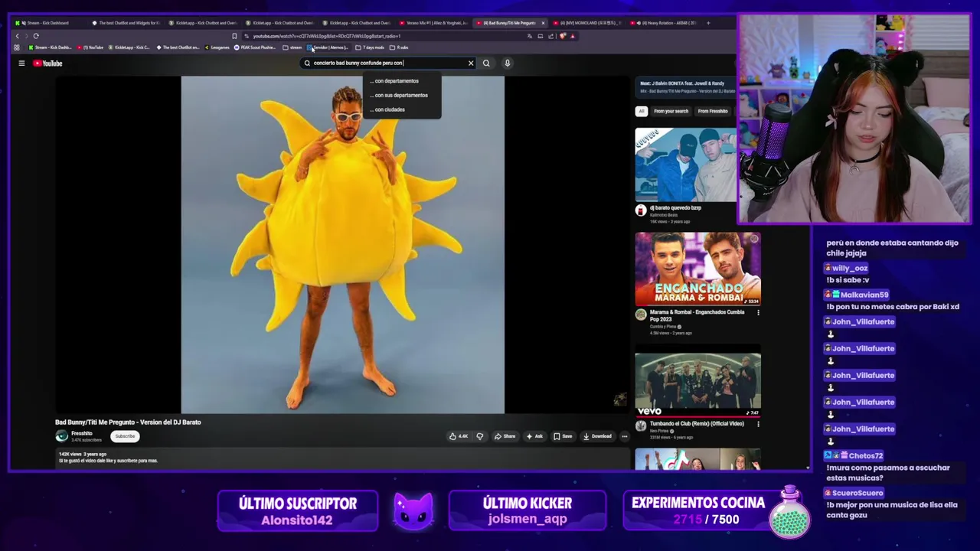The image size is (980, 551).
Task: Open Neo Pistea channel avatar
Action: pyautogui.click(x=641, y=425)
